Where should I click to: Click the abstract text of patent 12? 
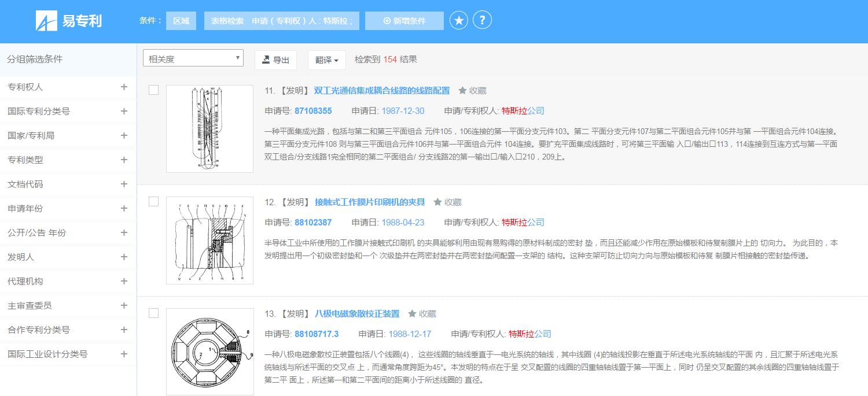click(x=551, y=249)
